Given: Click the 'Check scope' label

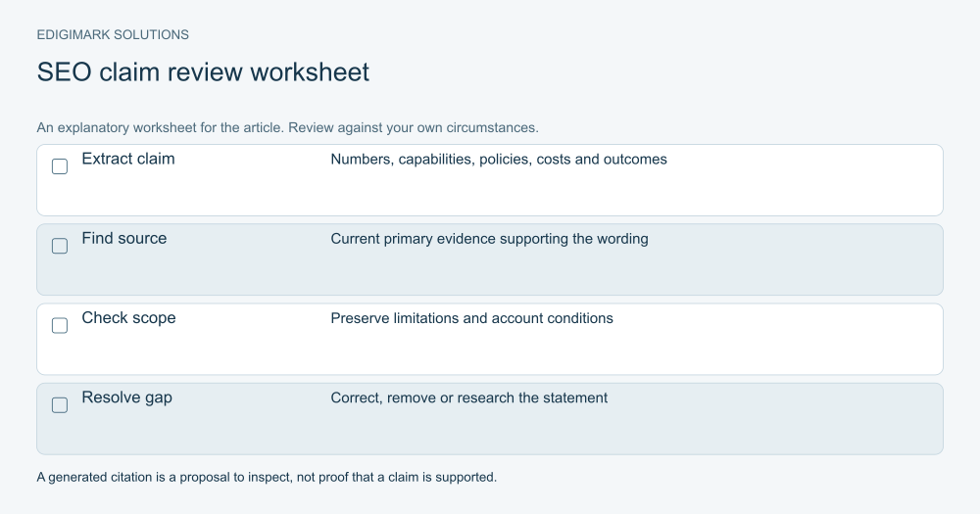Looking at the screenshot, I should [x=128, y=318].
